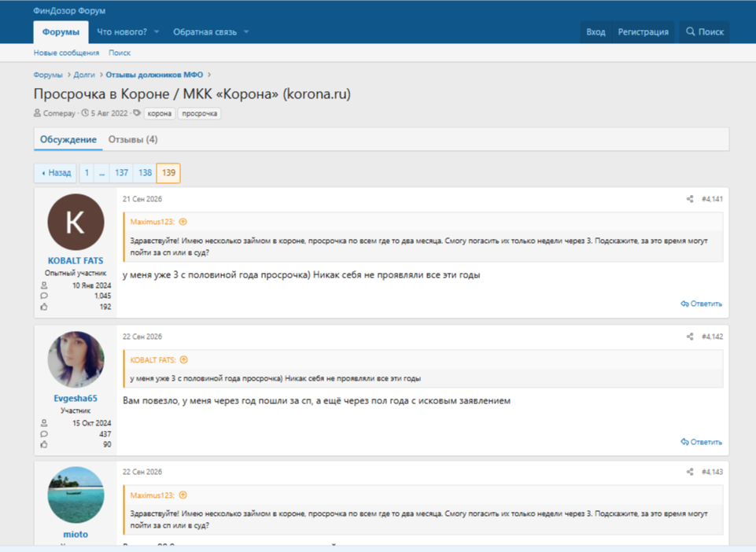Image resolution: width=756 pixels, height=552 pixels.
Task: Jump to quoted Maximus123 post in #4,141
Action: point(183,222)
